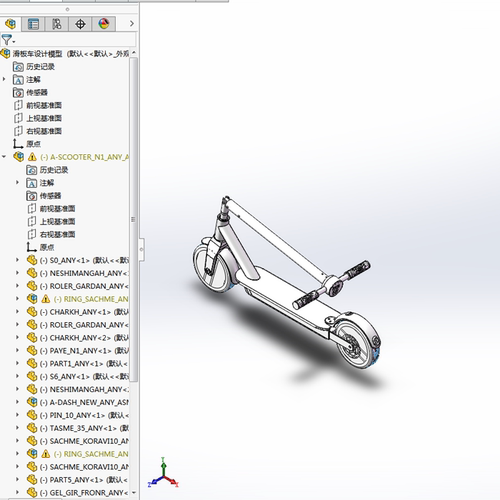Select the PIN_10_ANY<1> part
Image resolution: width=500 pixels, height=500 pixels.
coord(84,415)
